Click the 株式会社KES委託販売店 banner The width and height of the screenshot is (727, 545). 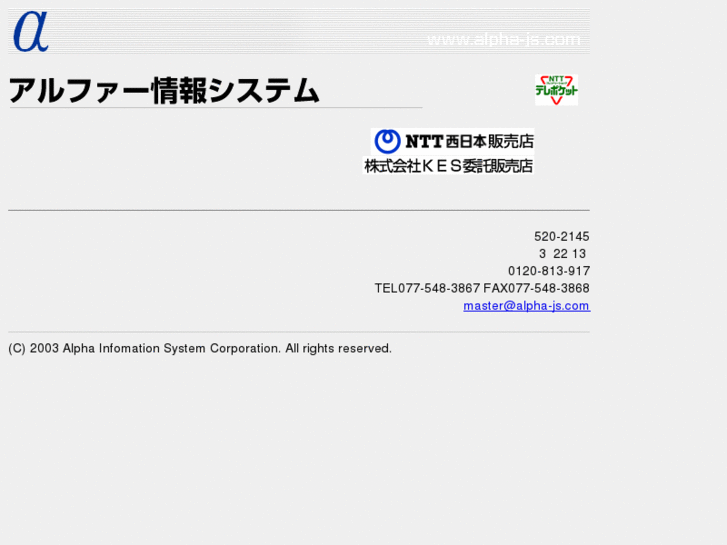click(x=448, y=166)
